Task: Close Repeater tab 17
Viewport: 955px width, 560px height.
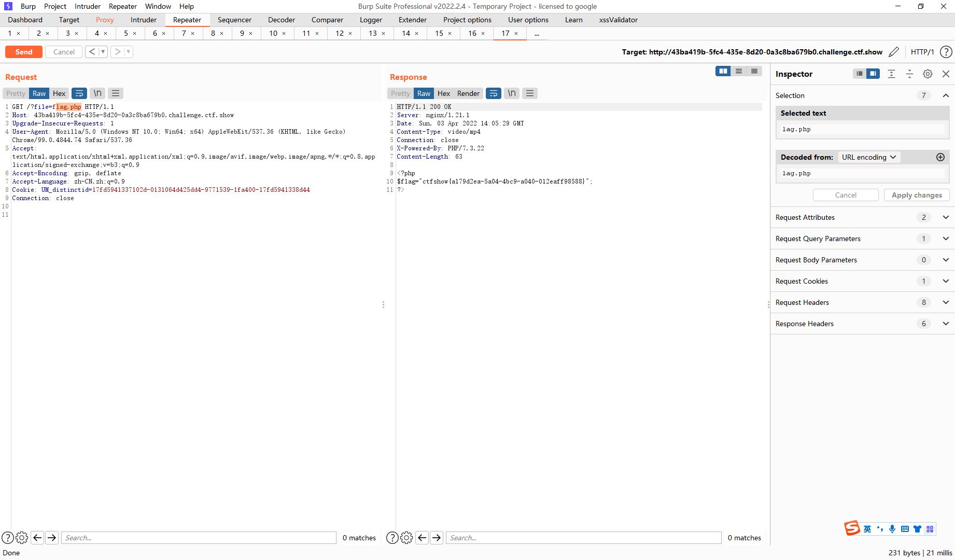Action: click(x=516, y=33)
